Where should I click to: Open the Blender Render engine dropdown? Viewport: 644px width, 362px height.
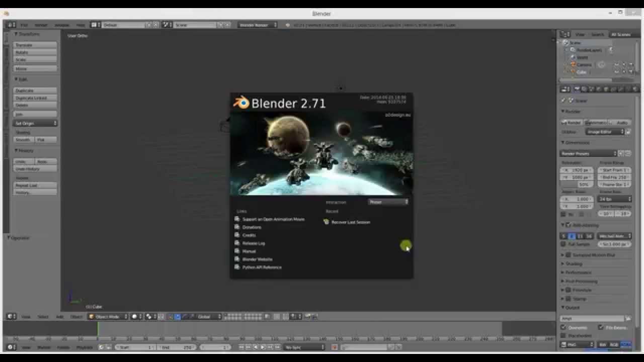[x=258, y=25]
